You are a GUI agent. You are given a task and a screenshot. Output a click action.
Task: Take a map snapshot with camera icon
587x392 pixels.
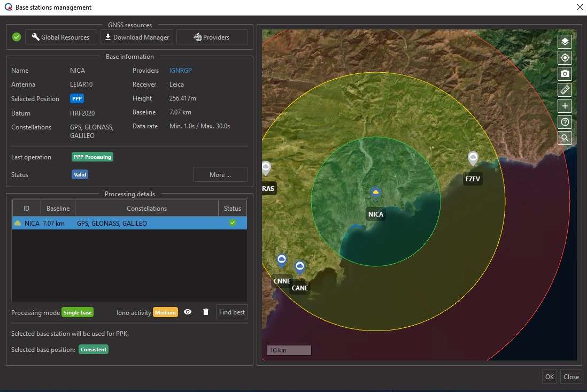565,74
